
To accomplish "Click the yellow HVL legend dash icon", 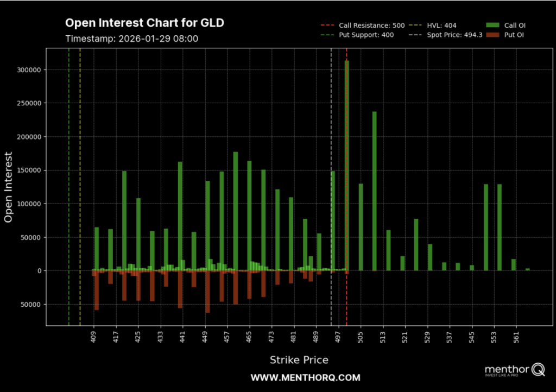I will pos(415,25).
